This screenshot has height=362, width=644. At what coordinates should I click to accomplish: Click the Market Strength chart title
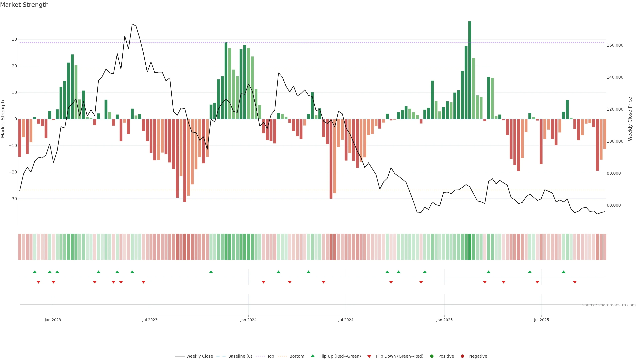tap(24, 5)
